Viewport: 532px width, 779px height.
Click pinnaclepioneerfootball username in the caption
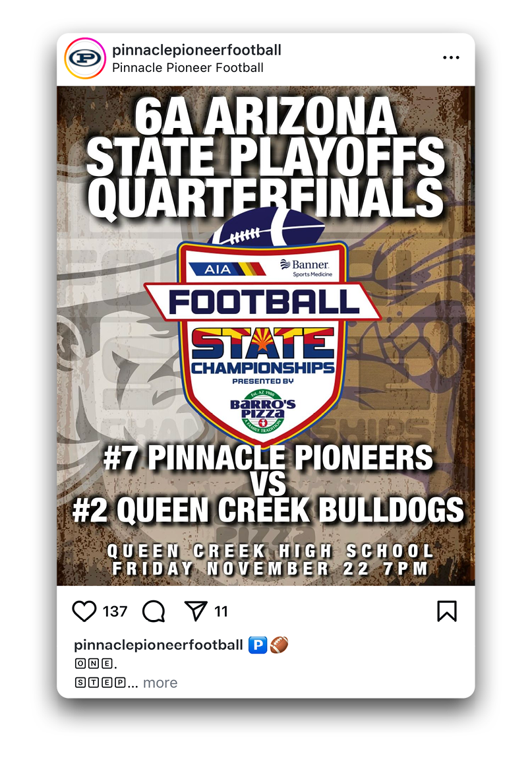point(158,645)
